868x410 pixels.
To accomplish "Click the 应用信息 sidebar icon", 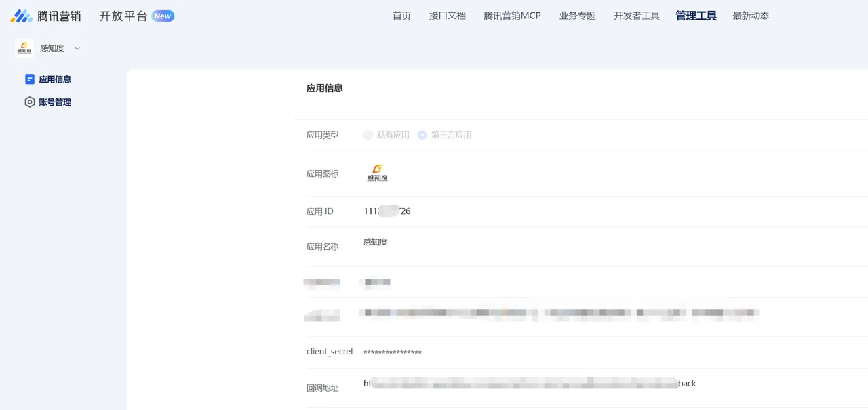I will pos(30,79).
